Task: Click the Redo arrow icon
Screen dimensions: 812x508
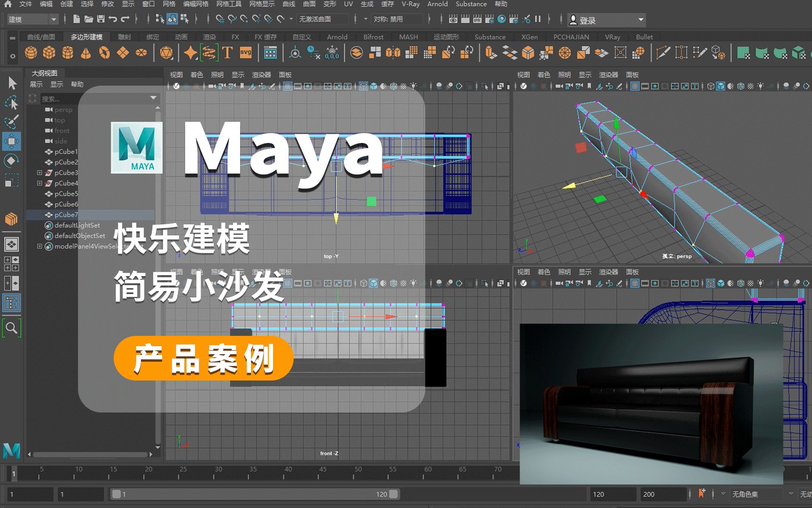Action: click(x=125, y=19)
